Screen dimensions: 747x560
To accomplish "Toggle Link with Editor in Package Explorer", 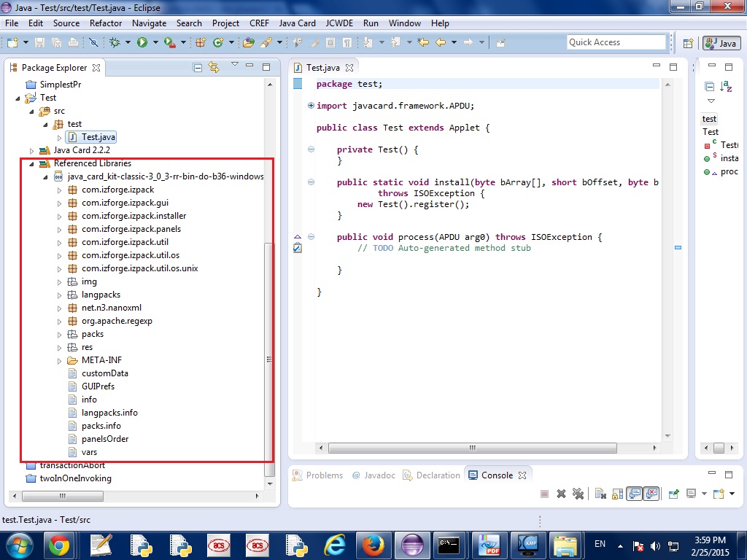I will click(x=214, y=68).
